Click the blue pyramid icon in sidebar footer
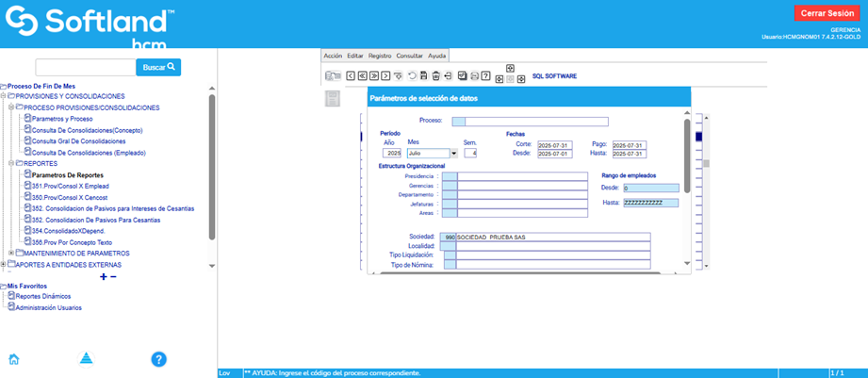The image size is (868, 378). (87, 358)
